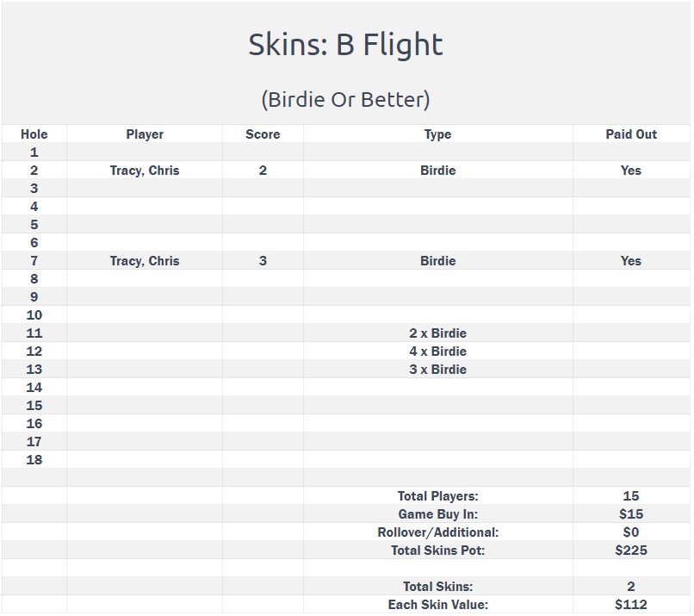Click the Total Skins Pot $225 value
Image resolution: width=694 pixels, height=616 pixels.
click(631, 551)
